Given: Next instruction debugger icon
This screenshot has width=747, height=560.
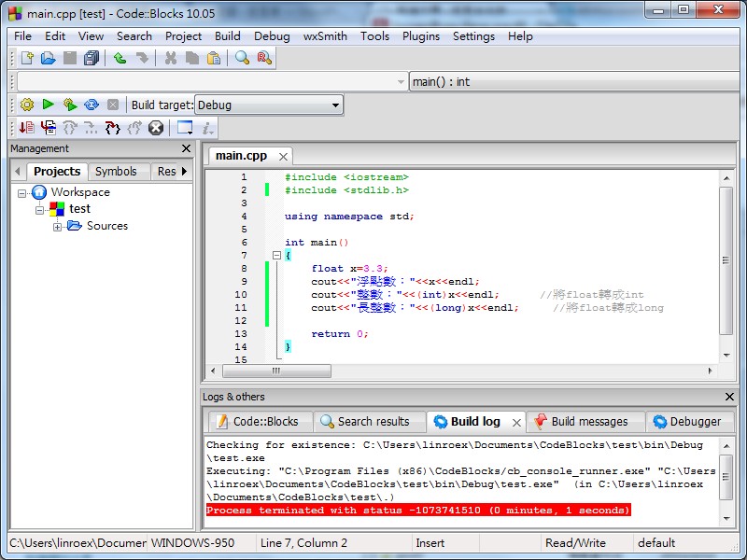Looking at the screenshot, I should pyautogui.click(x=91, y=128).
